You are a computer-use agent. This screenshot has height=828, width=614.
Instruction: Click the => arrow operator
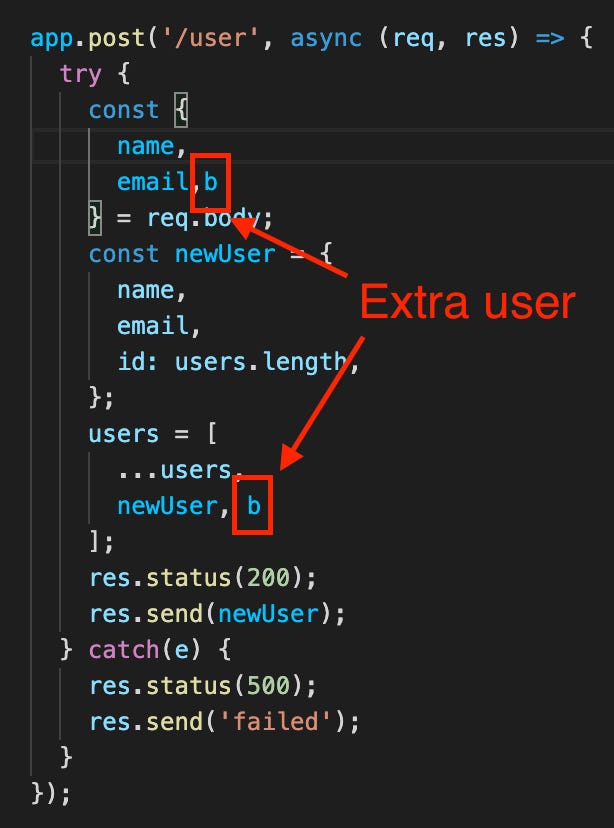pos(550,39)
